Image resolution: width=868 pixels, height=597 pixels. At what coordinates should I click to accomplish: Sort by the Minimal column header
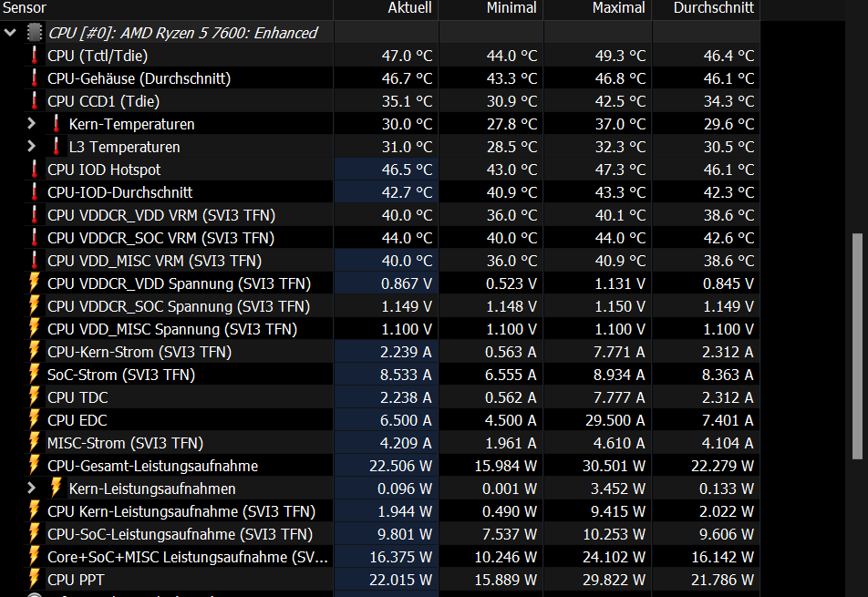pos(491,9)
